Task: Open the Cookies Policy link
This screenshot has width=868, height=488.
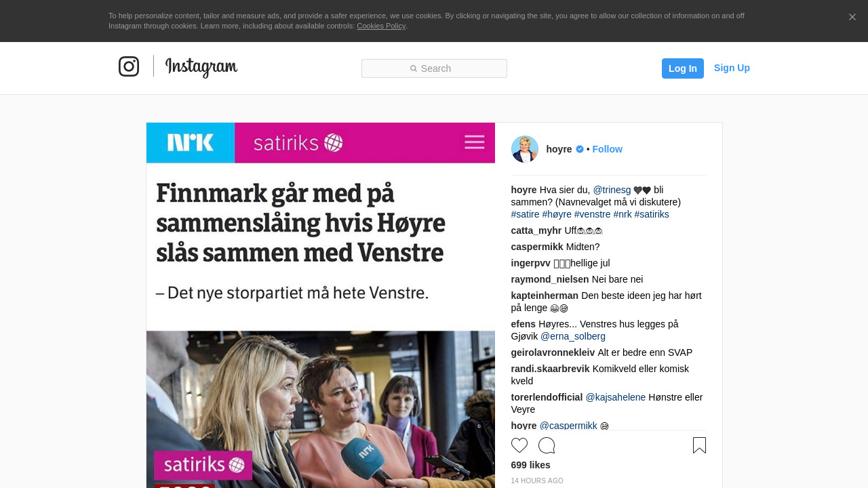Action: pos(381,26)
